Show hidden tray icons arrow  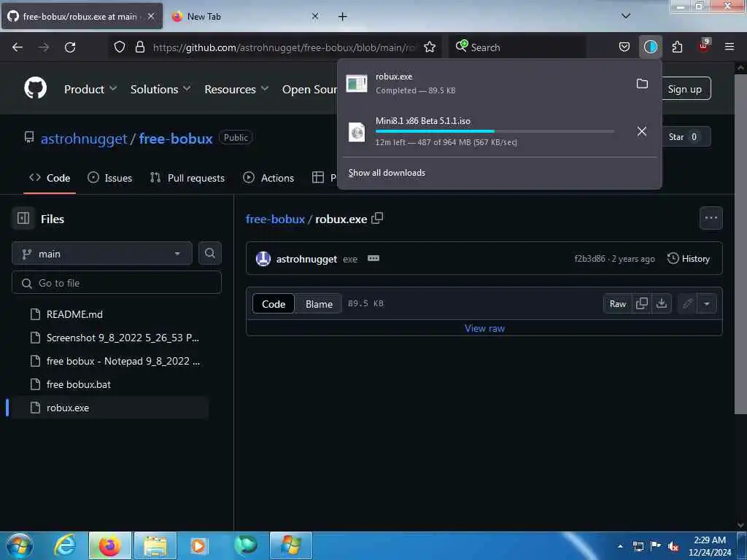[x=620, y=546]
